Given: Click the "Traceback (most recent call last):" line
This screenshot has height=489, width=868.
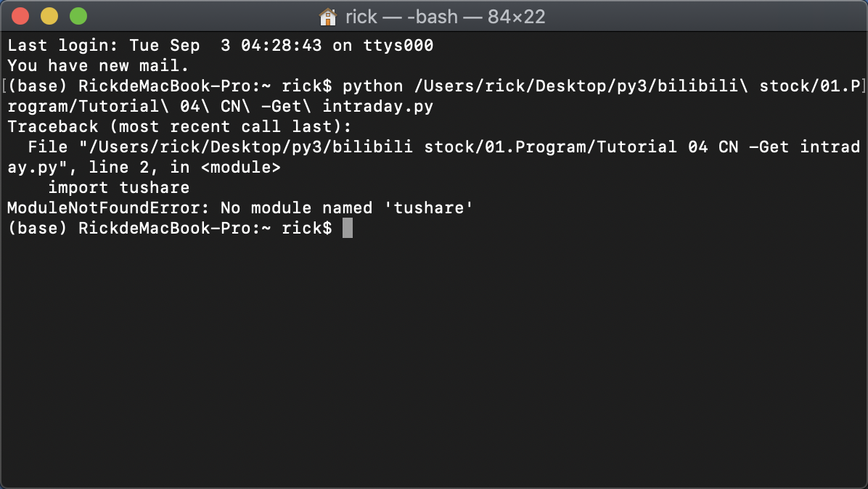Looking at the screenshot, I should coord(179,127).
